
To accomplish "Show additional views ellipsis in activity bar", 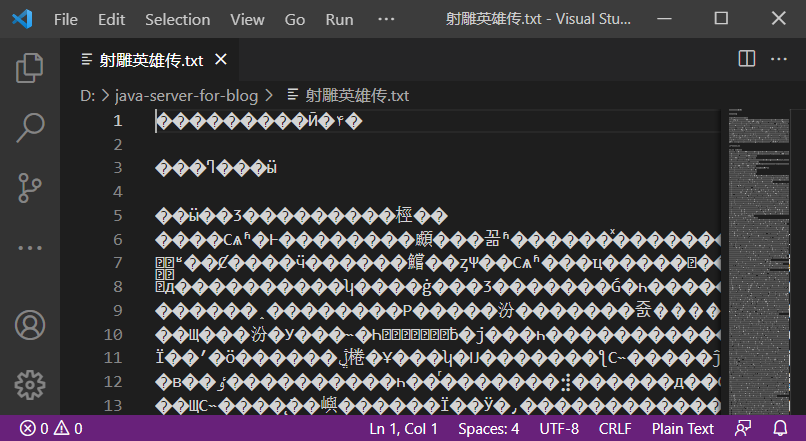I will click(x=30, y=247).
